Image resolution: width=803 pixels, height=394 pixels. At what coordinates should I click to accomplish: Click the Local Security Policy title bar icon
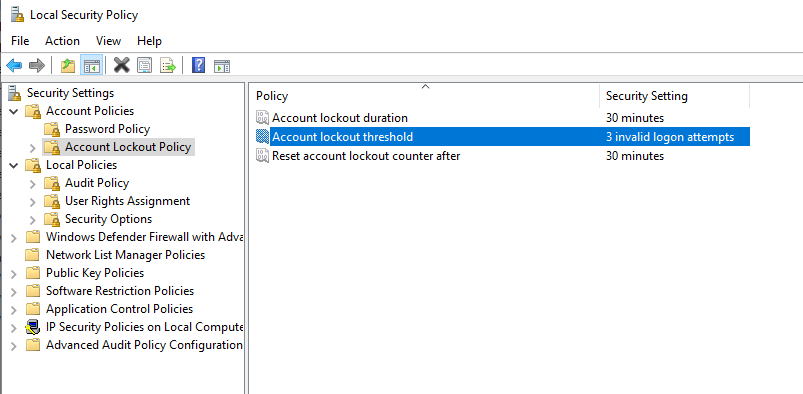coord(17,15)
